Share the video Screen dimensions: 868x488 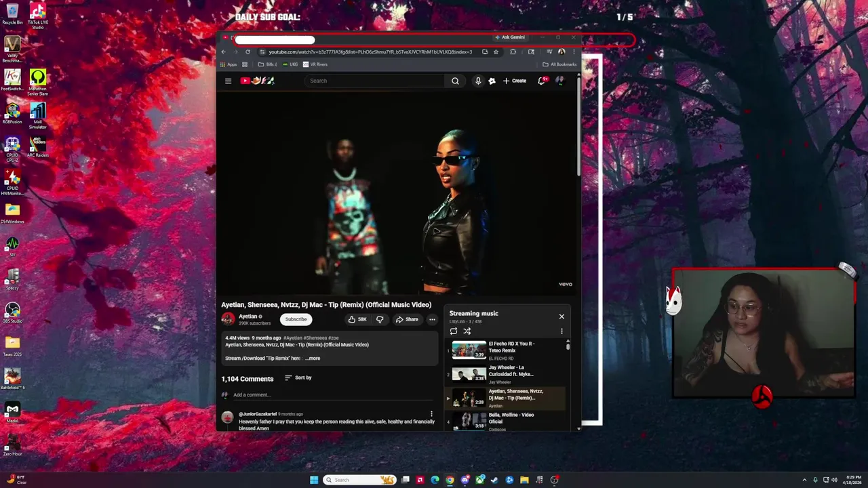click(407, 319)
